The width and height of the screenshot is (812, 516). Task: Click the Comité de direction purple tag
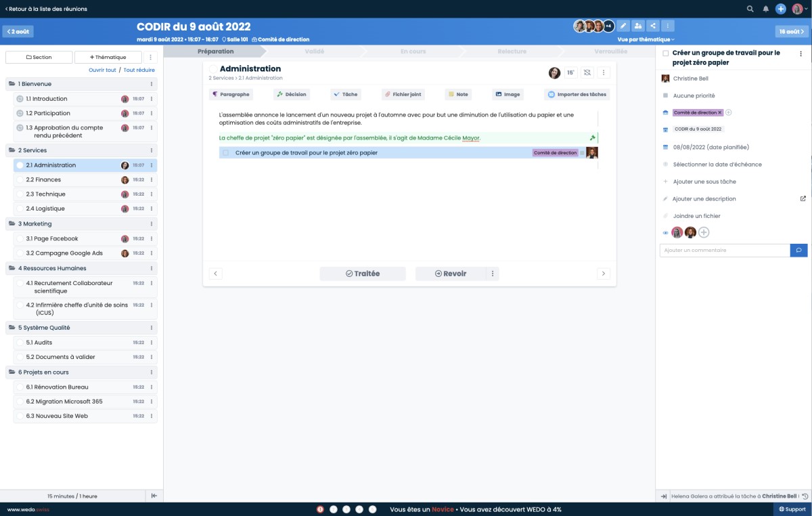[695, 112]
